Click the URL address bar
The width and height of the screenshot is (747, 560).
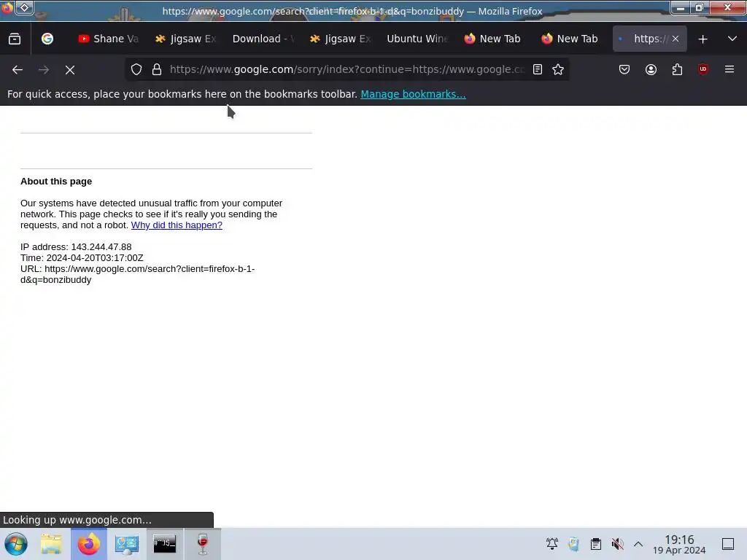point(347,69)
